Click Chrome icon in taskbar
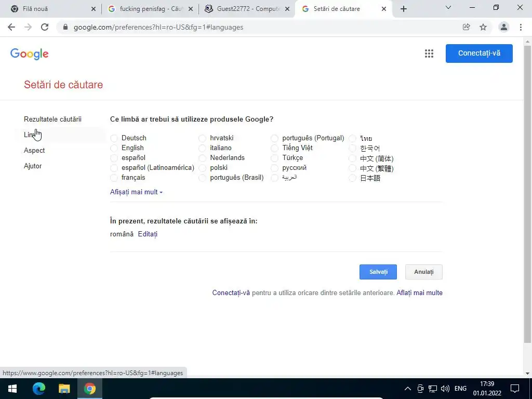This screenshot has height=399, width=532. click(90, 389)
